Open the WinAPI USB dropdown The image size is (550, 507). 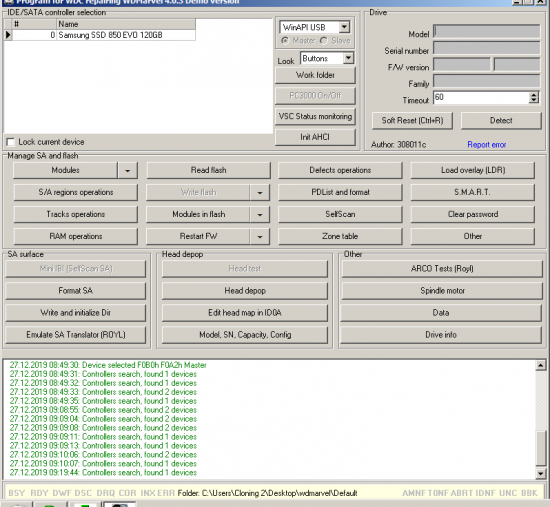point(344,27)
